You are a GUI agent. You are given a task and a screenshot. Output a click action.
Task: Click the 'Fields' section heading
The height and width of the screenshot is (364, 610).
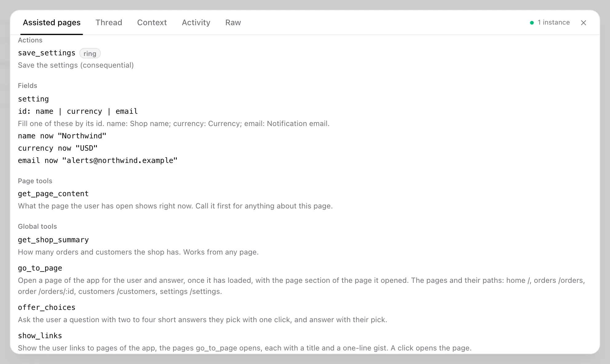pos(27,85)
